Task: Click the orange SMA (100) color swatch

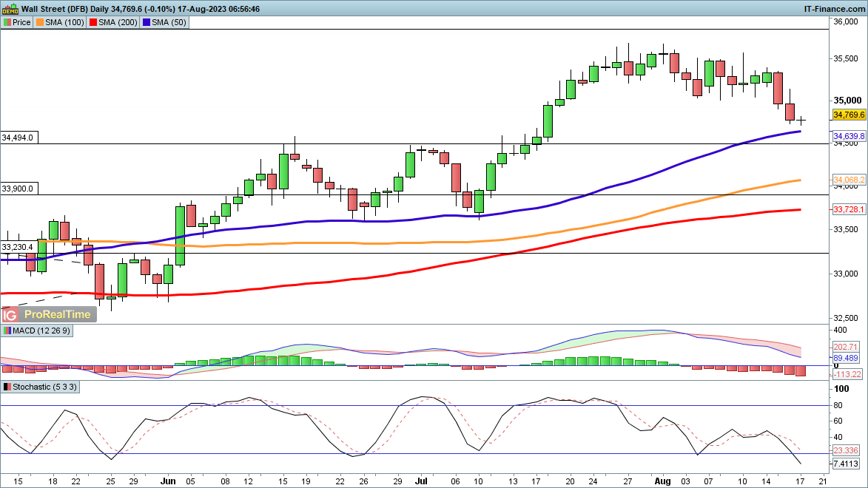Action: point(40,22)
